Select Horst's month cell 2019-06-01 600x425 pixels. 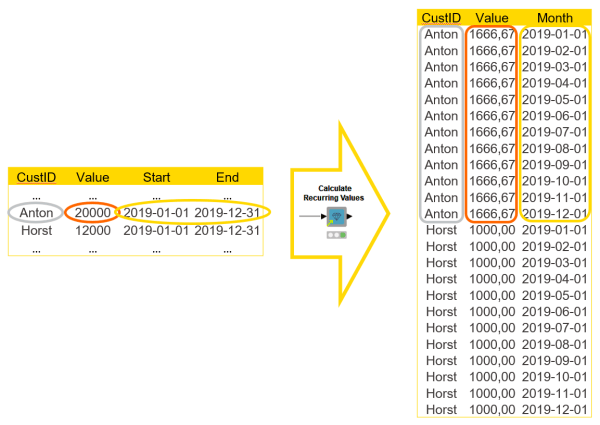coord(554,312)
